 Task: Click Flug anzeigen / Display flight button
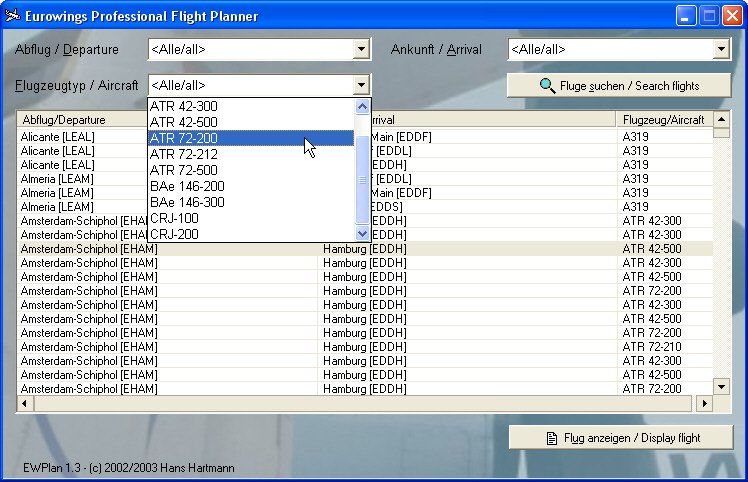[621, 438]
